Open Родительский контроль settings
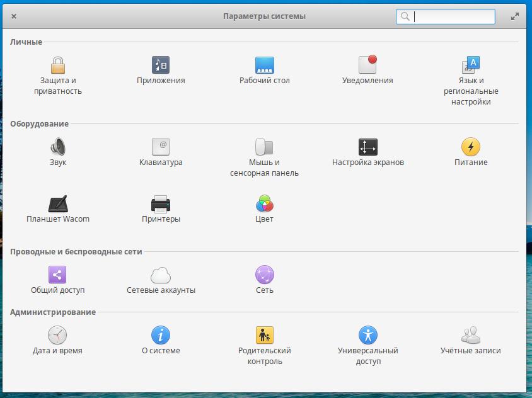Image resolution: width=532 pixels, height=398 pixels. coord(265,335)
